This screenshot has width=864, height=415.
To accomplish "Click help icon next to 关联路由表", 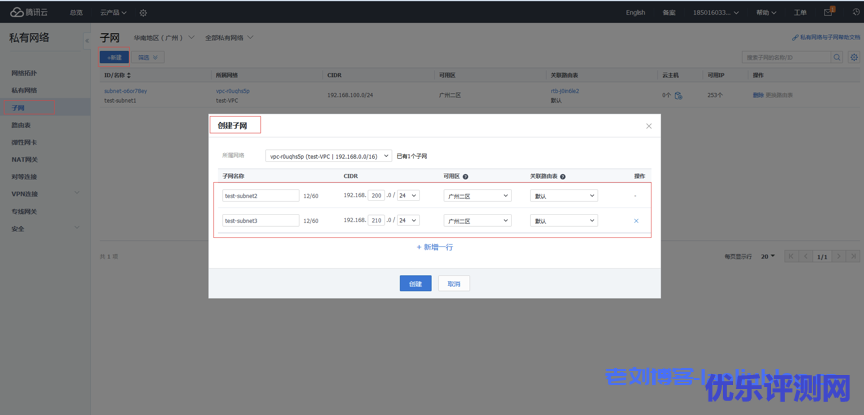I will coord(563,176).
